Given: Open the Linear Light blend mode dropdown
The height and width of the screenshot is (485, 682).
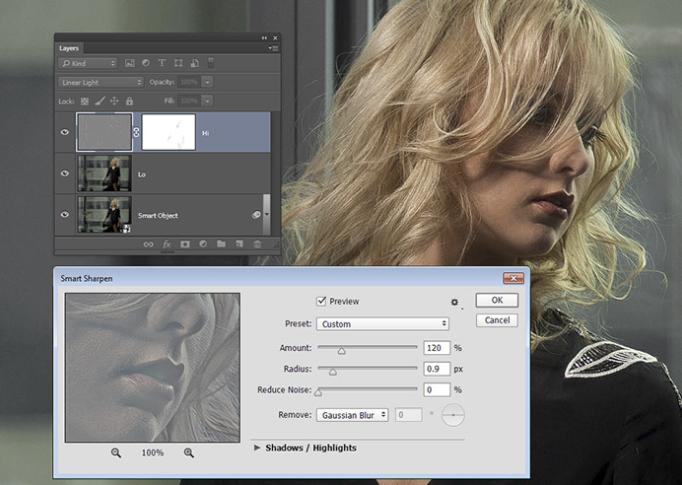Looking at the screenshot, I should click(x=98, y=82).
